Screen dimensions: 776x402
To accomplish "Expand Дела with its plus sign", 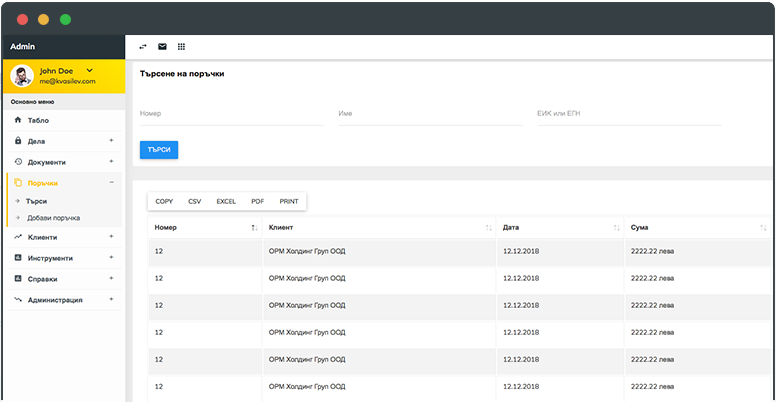I will pyautogui.click(x=111, y=141).
